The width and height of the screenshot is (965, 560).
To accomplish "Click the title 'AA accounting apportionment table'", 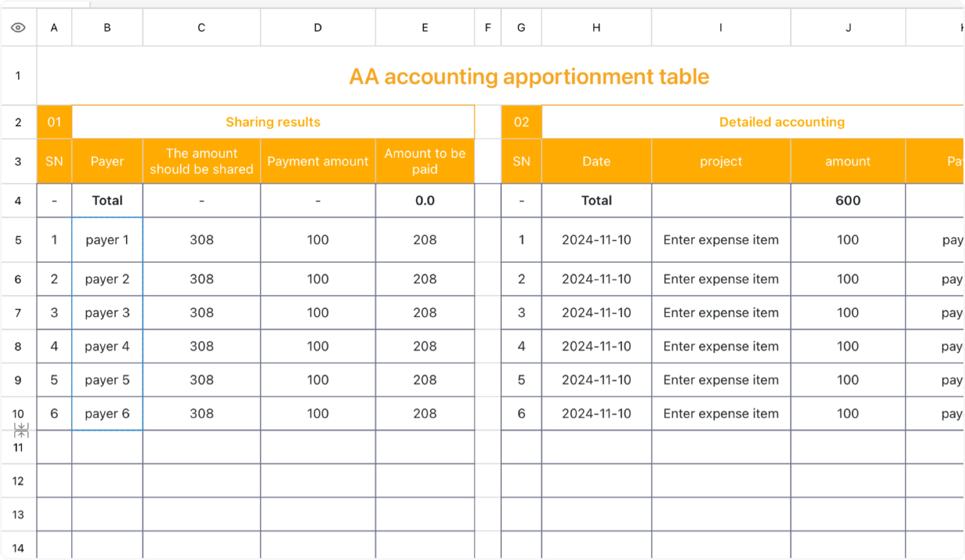I will 529,76.
